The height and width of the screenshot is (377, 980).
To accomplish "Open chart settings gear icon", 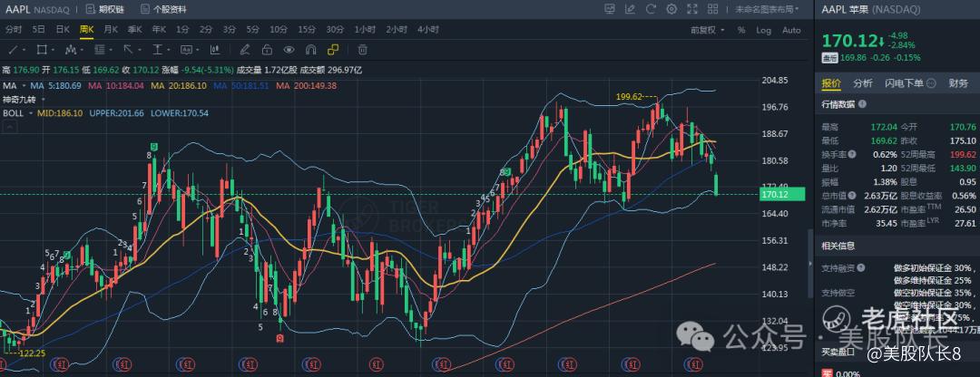I will 671,9.
